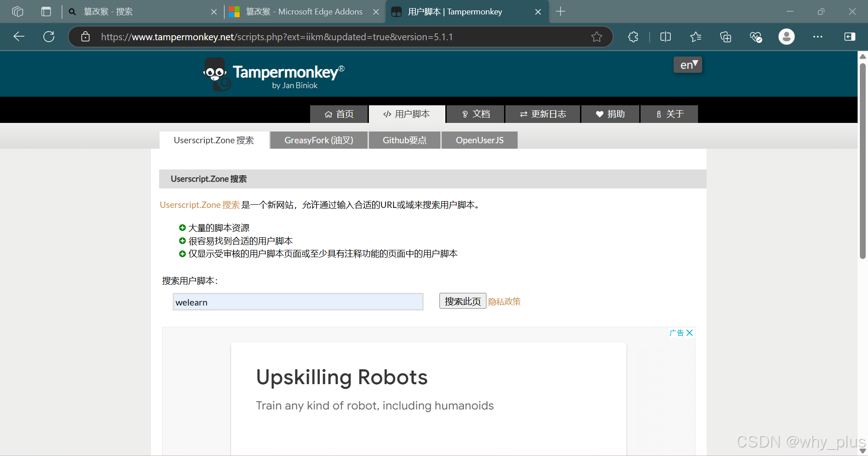Screen dimensions: 868x456
Task: Open the Extensions puzzle icon
Action: click(x=633, y=37)
